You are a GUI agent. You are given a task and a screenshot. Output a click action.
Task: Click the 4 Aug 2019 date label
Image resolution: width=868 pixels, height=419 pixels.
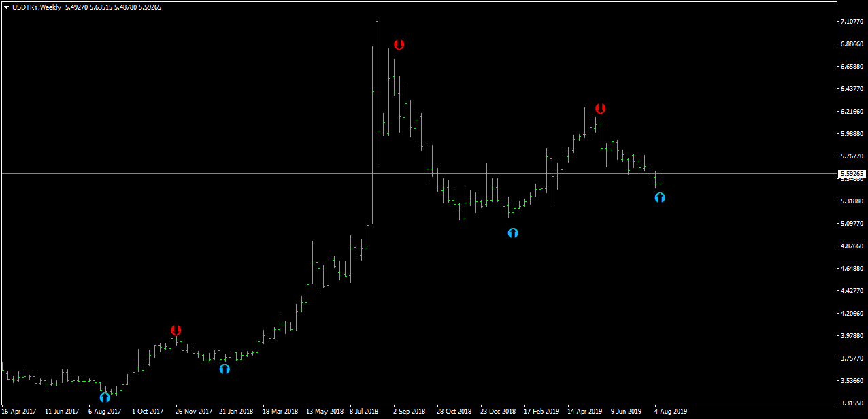(x=671, y=412)
